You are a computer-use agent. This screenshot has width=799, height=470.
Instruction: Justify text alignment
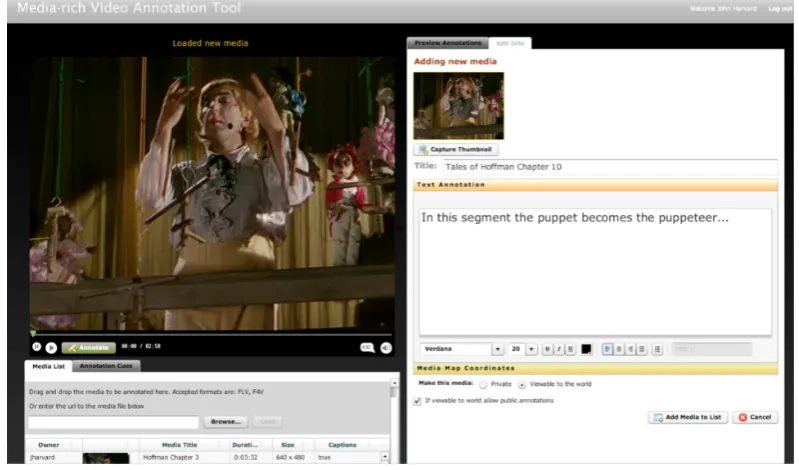(642, 349)
